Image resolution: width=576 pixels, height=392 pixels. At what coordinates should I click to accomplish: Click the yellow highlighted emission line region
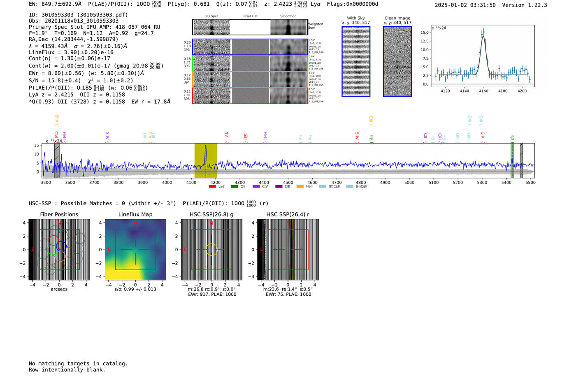(x=206, y=161)
